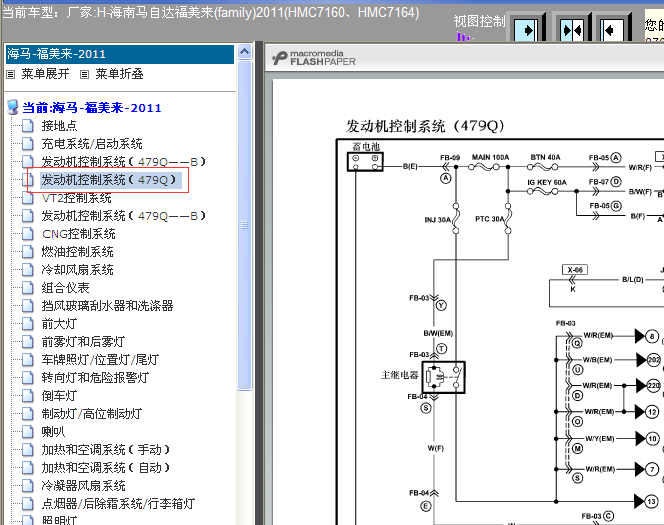Click the computer icon of the root node
This screenshot has height=525, width=664.
13,108
